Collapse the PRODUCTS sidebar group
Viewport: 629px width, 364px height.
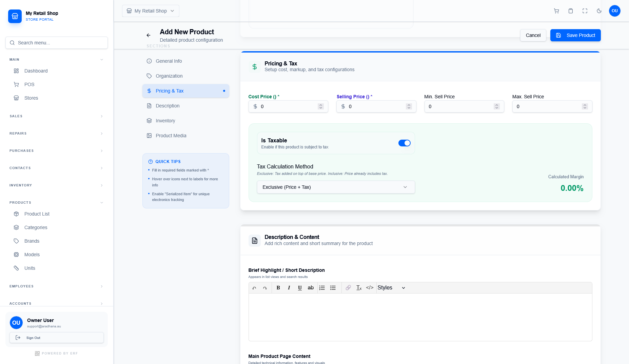pyautogui.click(x=57, y=203)
